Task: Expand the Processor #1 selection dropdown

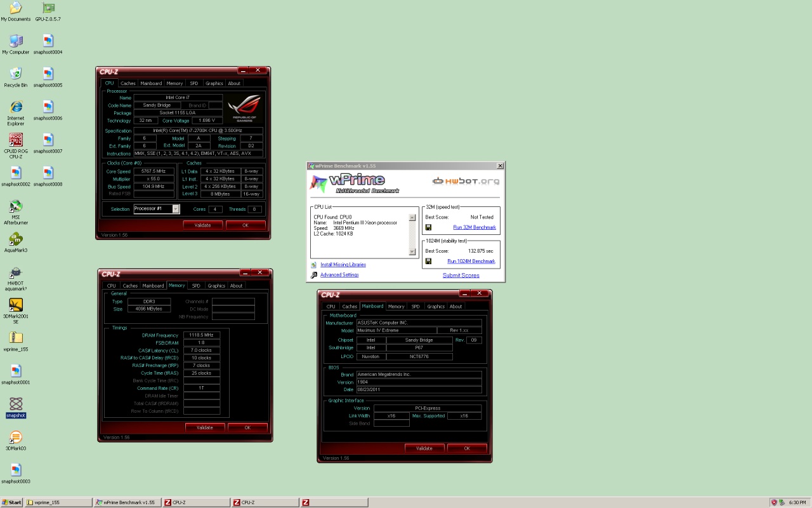Action: 176,209
